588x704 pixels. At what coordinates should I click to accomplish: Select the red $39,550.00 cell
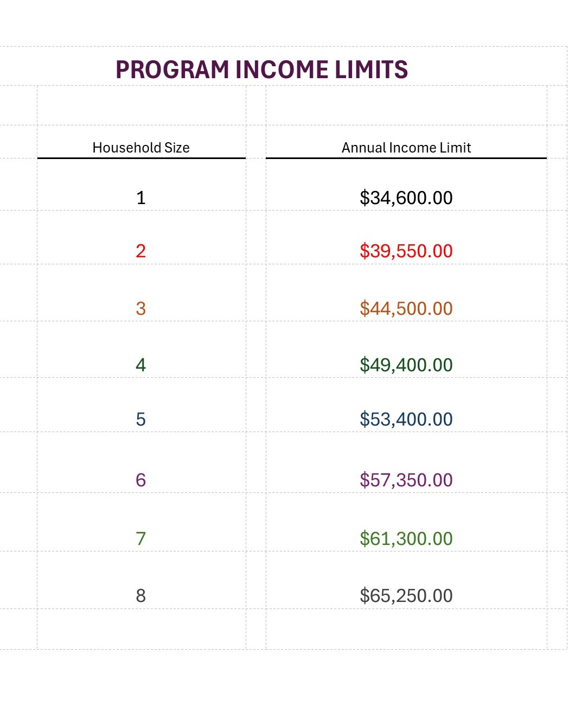point(406,251)
